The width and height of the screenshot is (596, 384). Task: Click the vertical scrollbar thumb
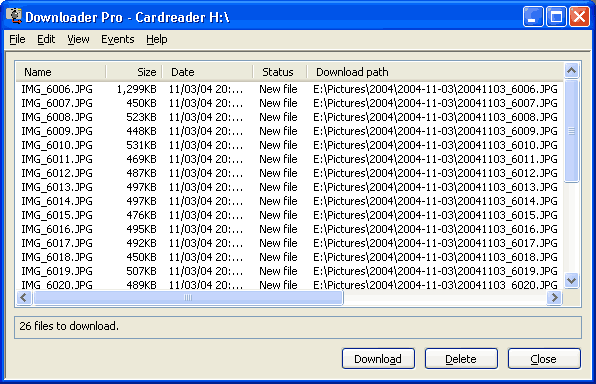click(x=572, y=131)
